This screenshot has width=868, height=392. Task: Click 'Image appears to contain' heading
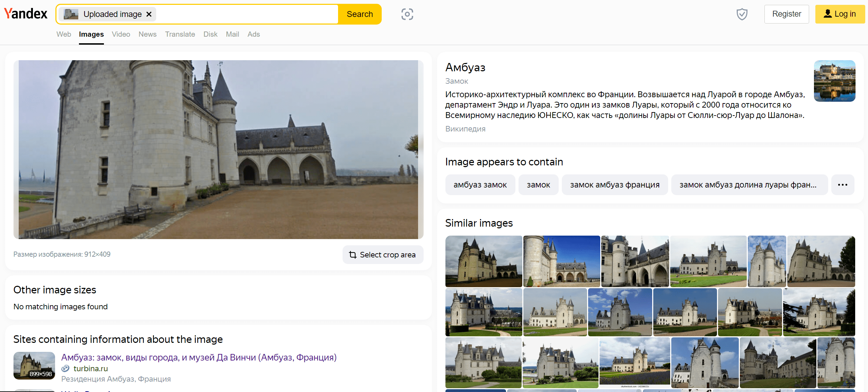504,162
